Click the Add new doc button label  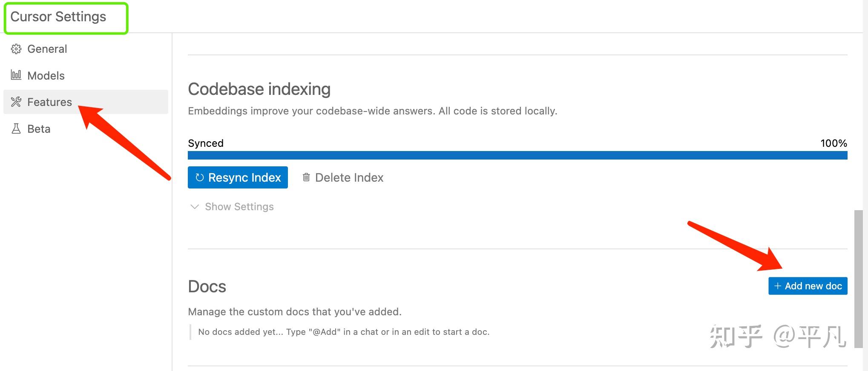[813, 286]
